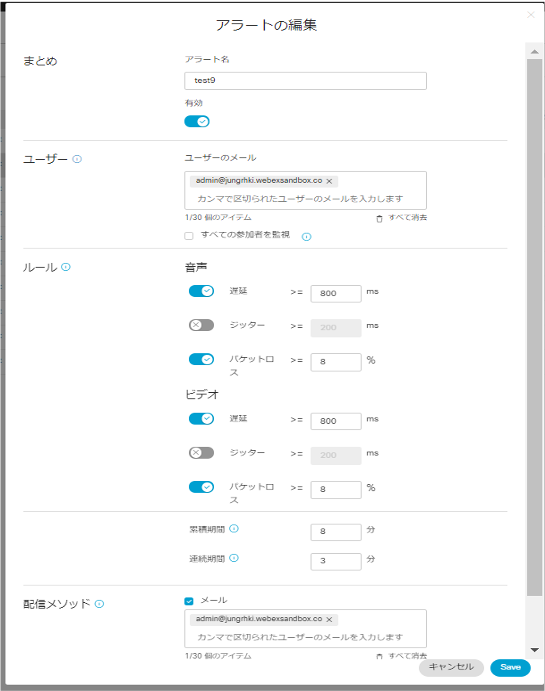Click the ユーザー section info icon

tap(77, 159)
